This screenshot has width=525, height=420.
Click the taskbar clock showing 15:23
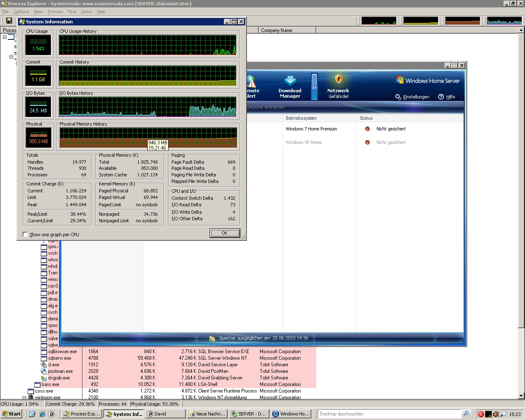tap(515, 414)
